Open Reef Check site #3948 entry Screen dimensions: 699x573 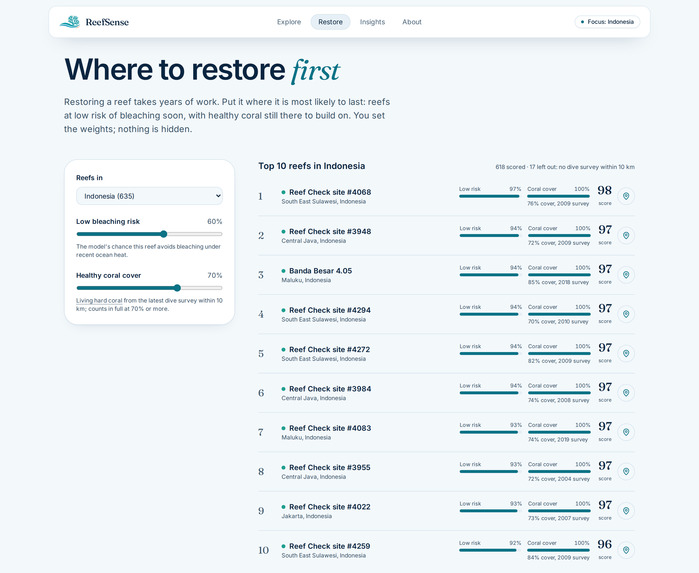(x=330, y=231)
